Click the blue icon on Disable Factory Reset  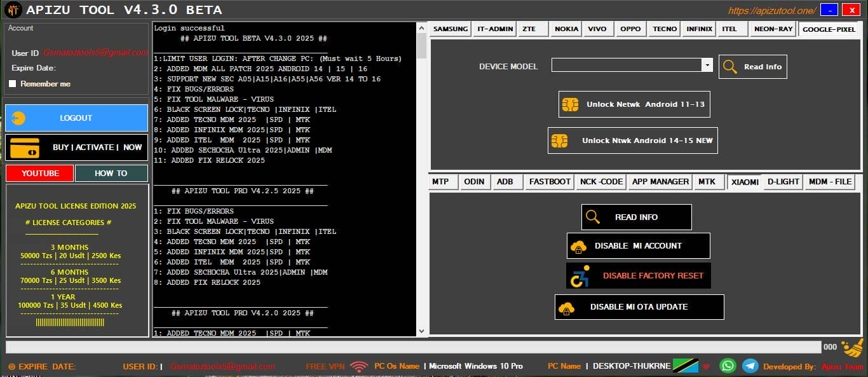[x=580, y=277]
